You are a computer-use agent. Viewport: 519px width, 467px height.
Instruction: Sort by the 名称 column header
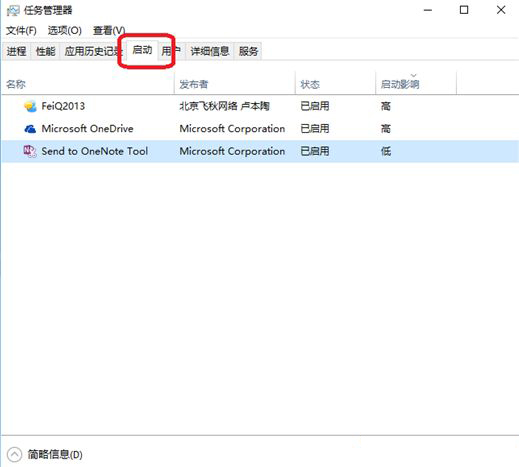click(x=88, y=84)
